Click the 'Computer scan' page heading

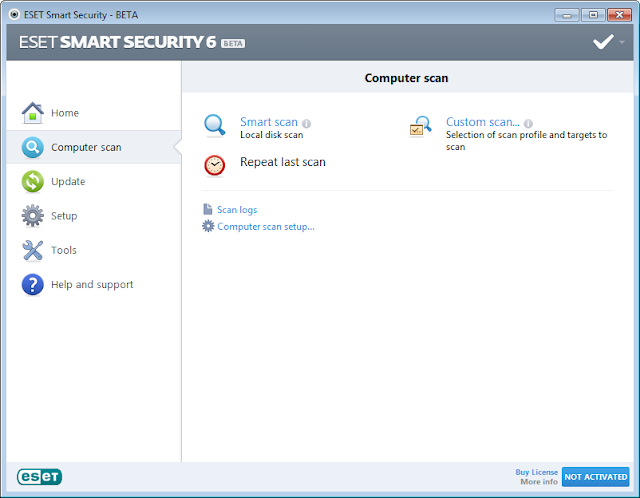(x=407, y=78)
